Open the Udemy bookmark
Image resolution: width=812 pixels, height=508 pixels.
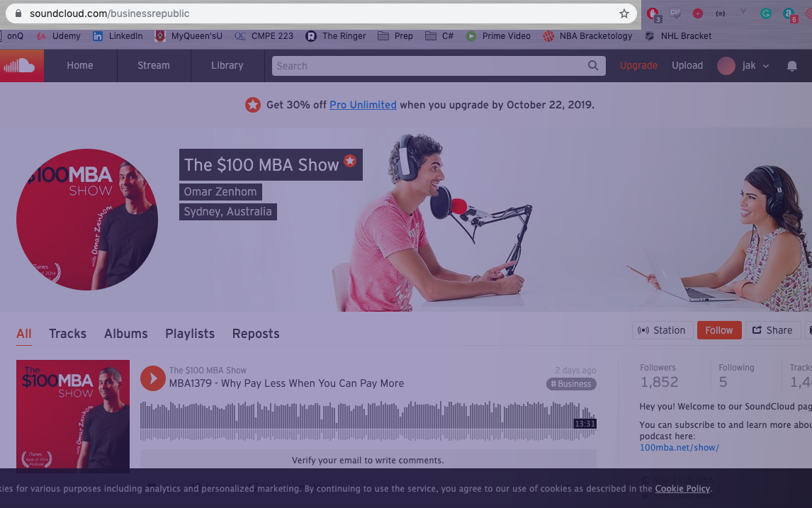(58, 35)
